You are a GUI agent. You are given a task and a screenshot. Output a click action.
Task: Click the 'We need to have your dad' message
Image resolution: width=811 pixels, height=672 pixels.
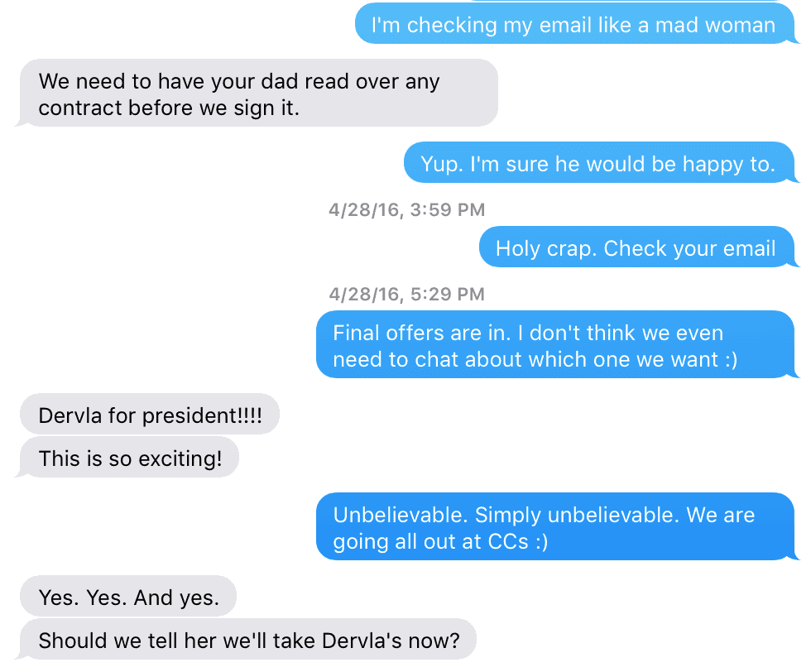coord(258,94)
